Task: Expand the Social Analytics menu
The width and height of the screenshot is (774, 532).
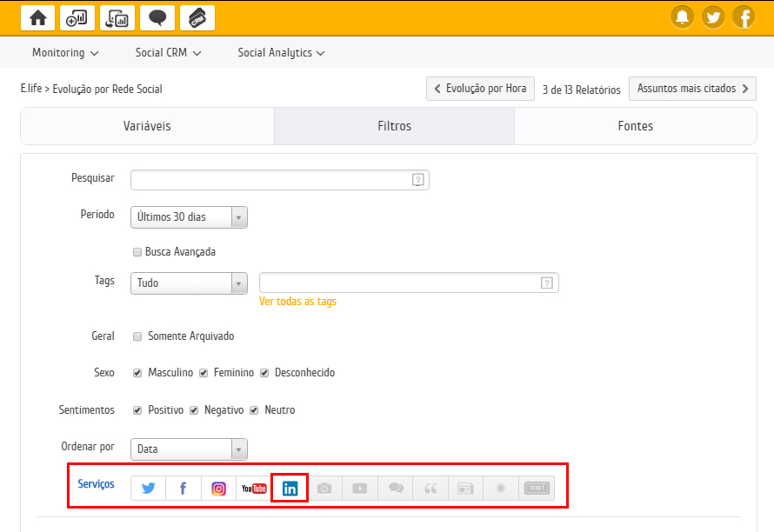Action: [281, 53]
